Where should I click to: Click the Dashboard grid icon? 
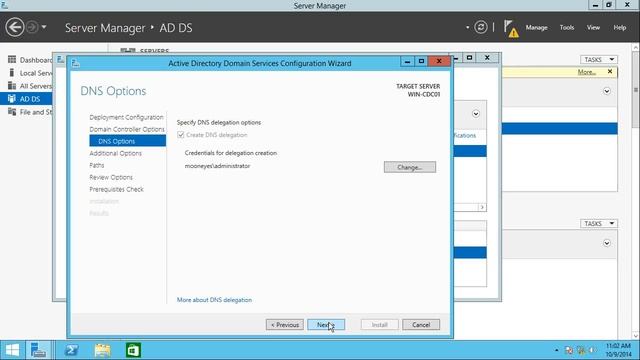tap(12, 60)
